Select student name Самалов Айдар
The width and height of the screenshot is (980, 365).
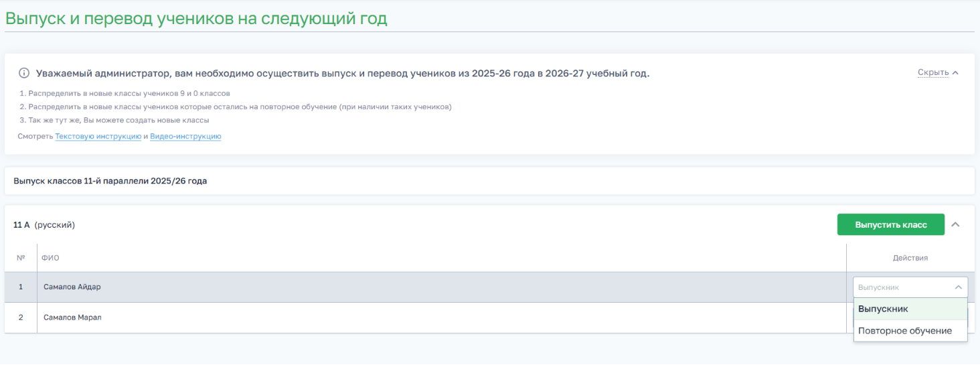[x=72, y=287]
